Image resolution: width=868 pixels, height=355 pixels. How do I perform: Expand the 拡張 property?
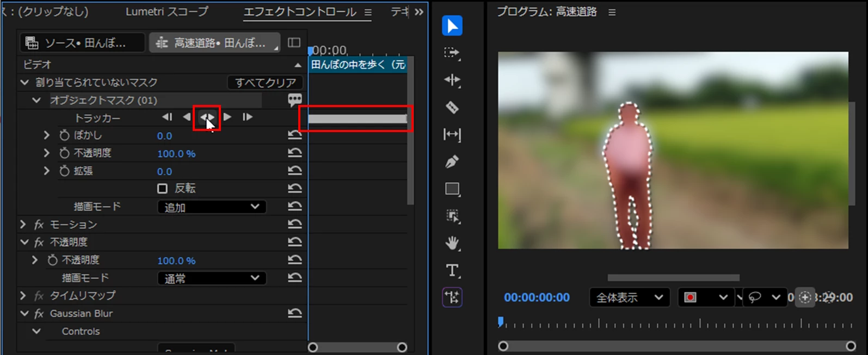[47, 171]
